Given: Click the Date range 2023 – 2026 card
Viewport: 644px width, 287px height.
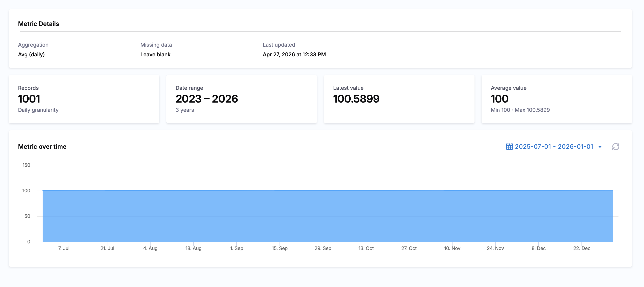Looking at the screenshot, I should coord(241,99).
